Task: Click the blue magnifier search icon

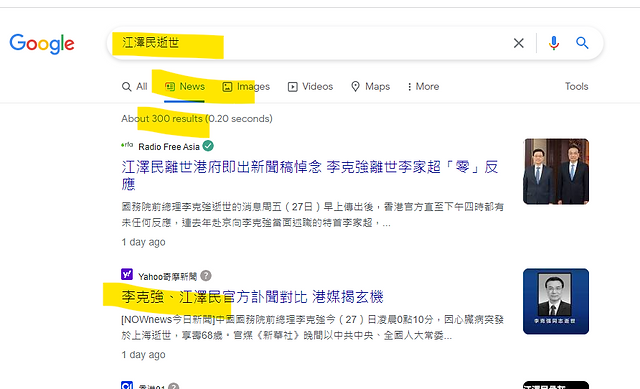Action: [582, 43]
